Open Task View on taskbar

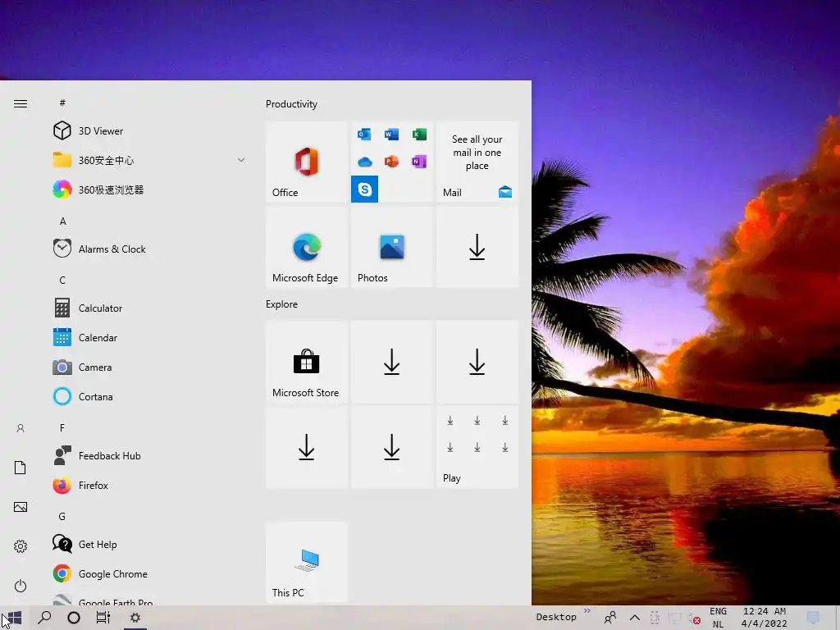click(103, 618)
